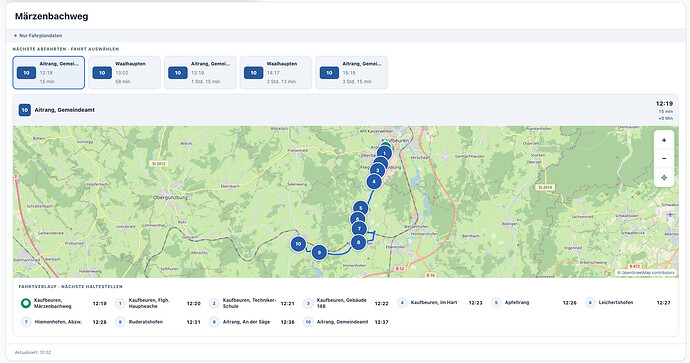
Task: Click stop marker 7 on the map
Action: (x=360, y=229)
